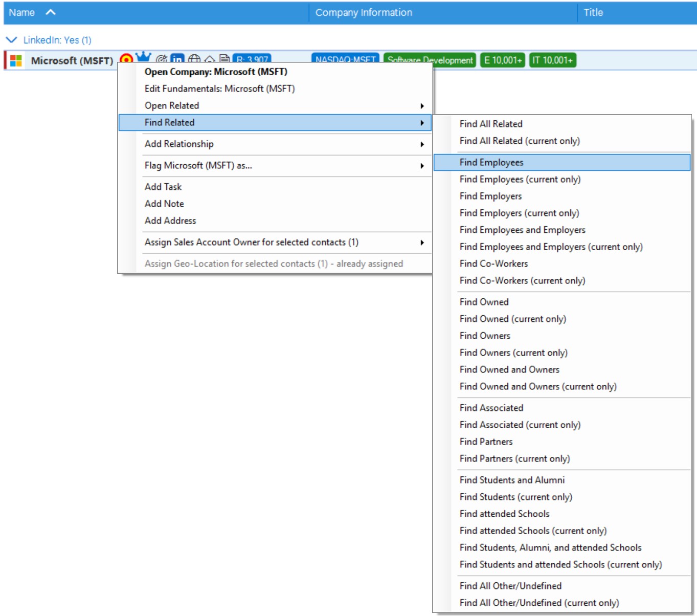Select Find Employees and Employers

(x=562, y=230)
